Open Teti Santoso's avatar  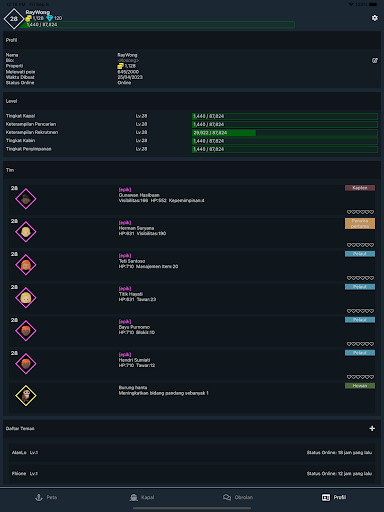[x=26, y=265]
